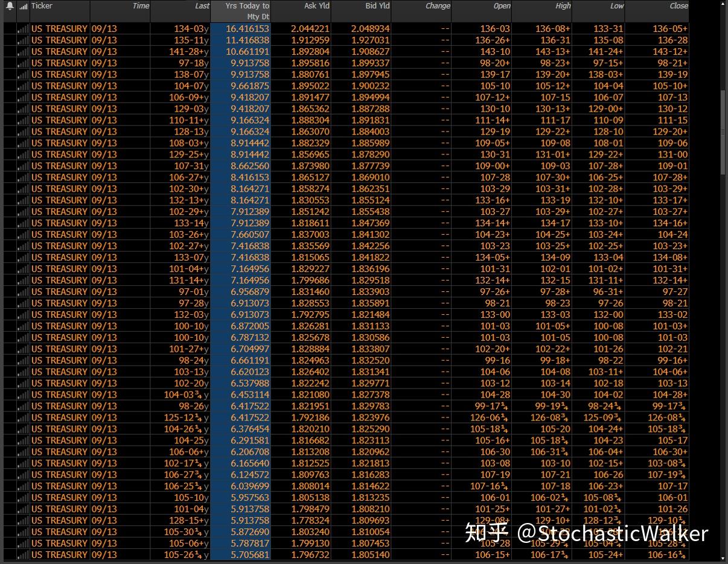
Task: Click signal bars icon of row with Last 110-11+
Action: [23, 121]
